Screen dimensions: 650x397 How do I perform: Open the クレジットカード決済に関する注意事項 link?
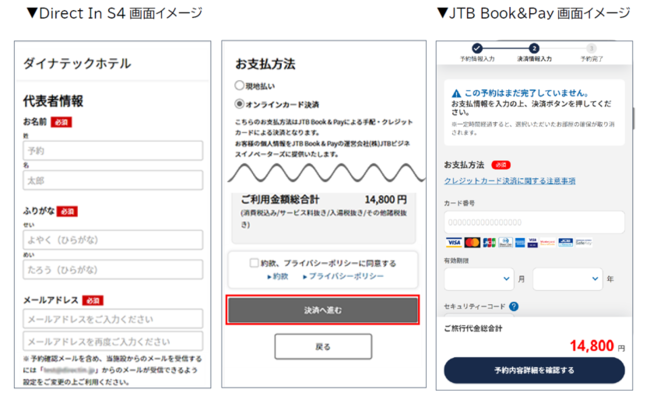tap(509, 181)
